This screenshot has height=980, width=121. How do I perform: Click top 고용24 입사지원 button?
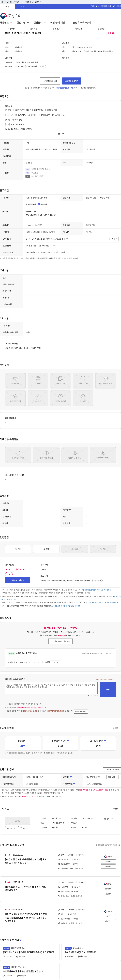[x=72, y=81]
